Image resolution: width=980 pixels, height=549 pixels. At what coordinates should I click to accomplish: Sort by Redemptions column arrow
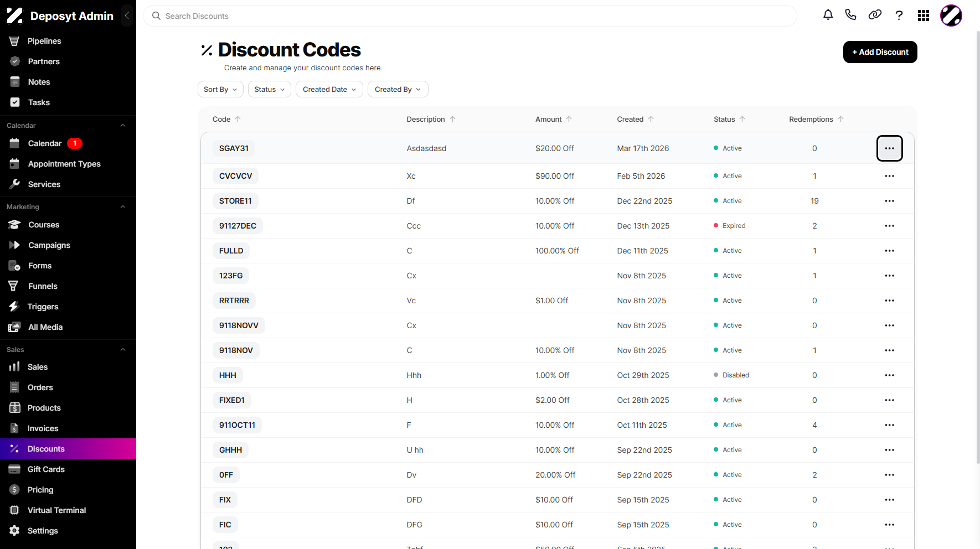pos(841,119)
